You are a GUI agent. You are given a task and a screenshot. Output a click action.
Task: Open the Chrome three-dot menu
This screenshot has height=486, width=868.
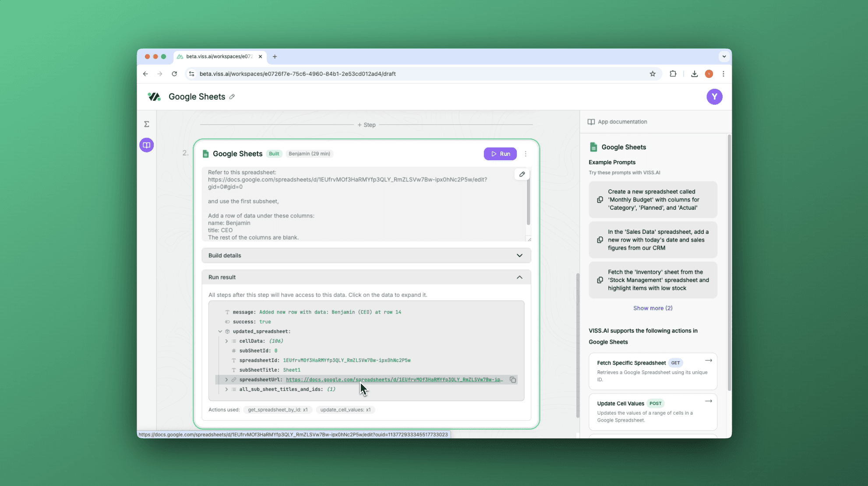point(723,74)
